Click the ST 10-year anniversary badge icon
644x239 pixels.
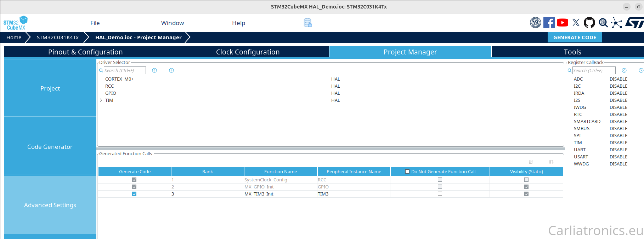click(536, 23)
